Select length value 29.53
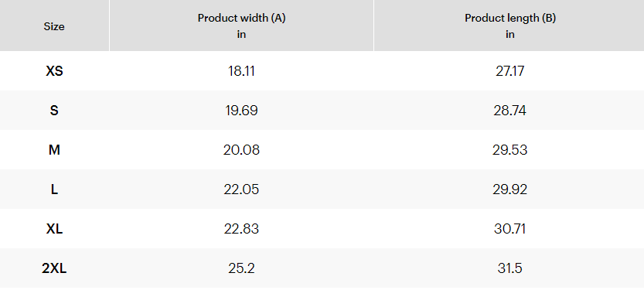 [x=510, y=150]
